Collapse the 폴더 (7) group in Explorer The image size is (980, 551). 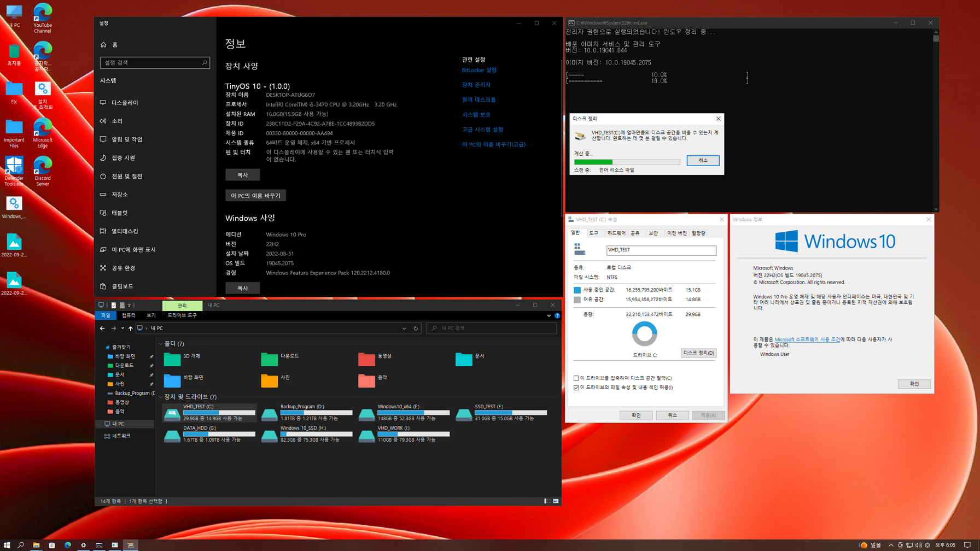(x=160, y=344)
